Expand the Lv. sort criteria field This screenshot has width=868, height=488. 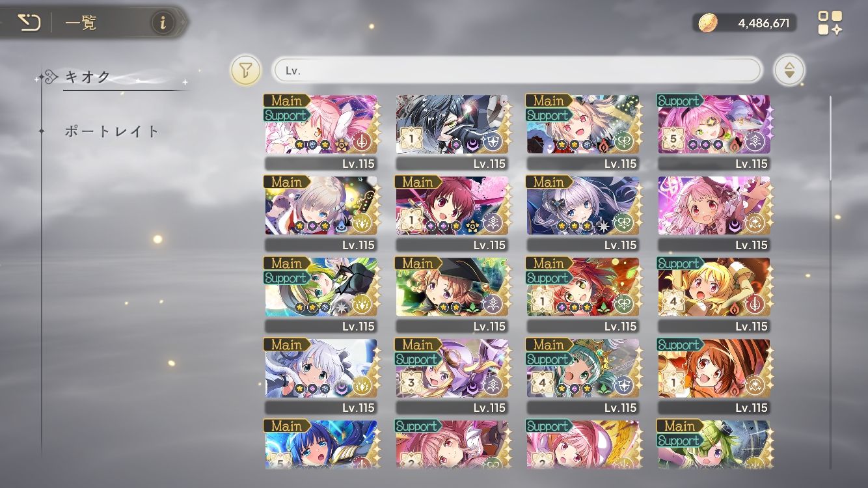click(x=517, y=70)
